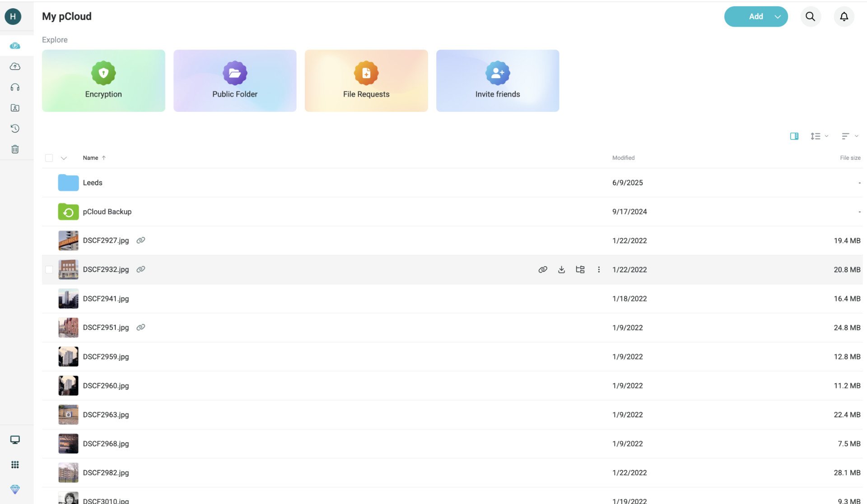Click the orange File Requests badge icon
This screenshot has width=867, height=504.
[x=366, y=73]
